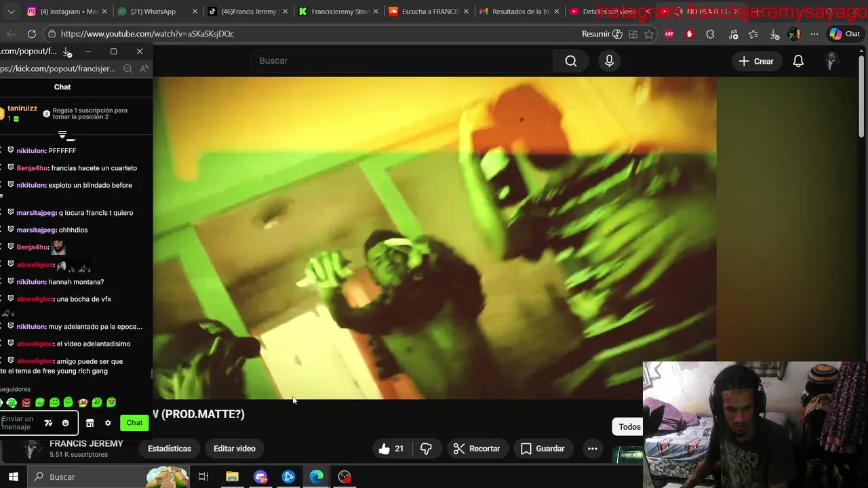This screenshot has width=868, height=488.
Task: Switch to the TikTok Francis Jeremy tab
Action: tap(247, 12)
